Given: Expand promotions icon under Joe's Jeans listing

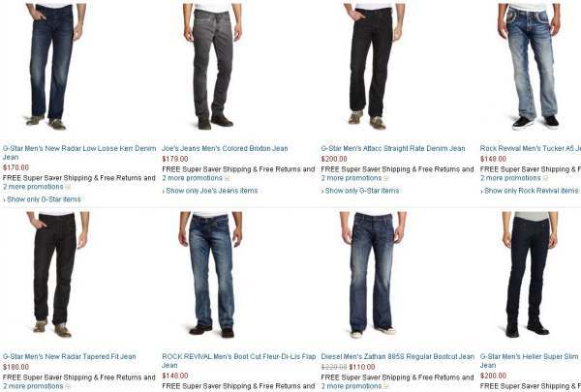Looking at the screenshot, I should tap(228, 179).
